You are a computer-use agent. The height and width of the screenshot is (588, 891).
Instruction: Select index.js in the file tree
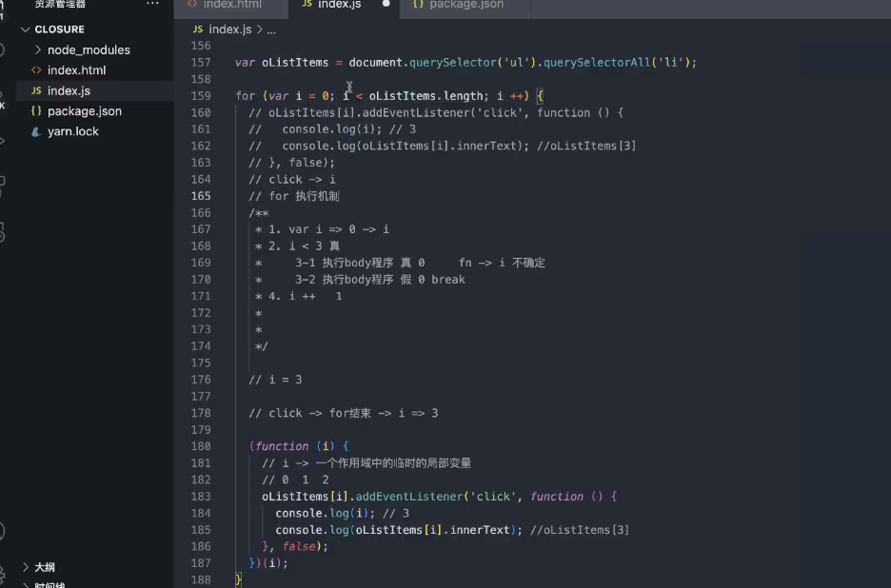pos(69,91)
